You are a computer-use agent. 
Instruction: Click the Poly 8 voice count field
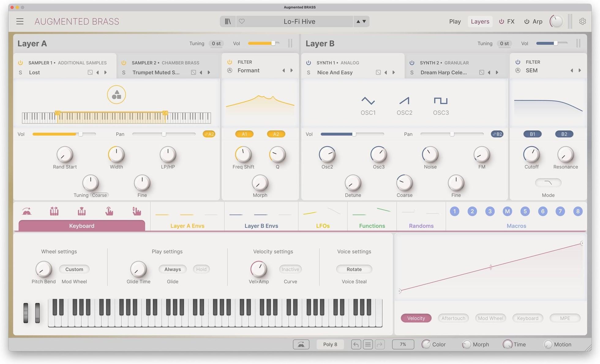330,344
